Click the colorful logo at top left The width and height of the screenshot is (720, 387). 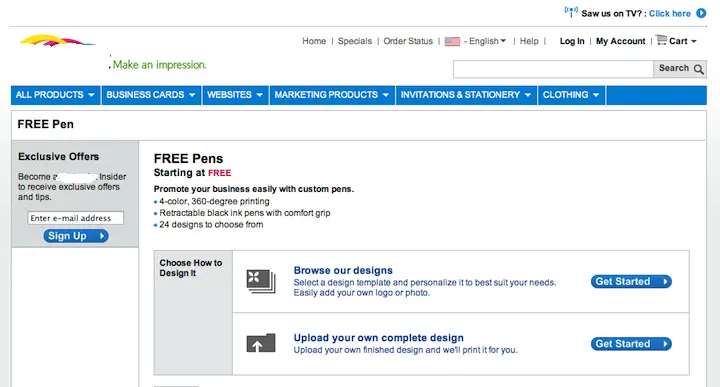(57, 41)
